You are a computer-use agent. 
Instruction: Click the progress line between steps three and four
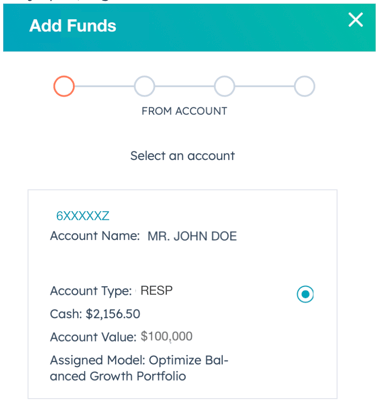[x=264, y=86]
